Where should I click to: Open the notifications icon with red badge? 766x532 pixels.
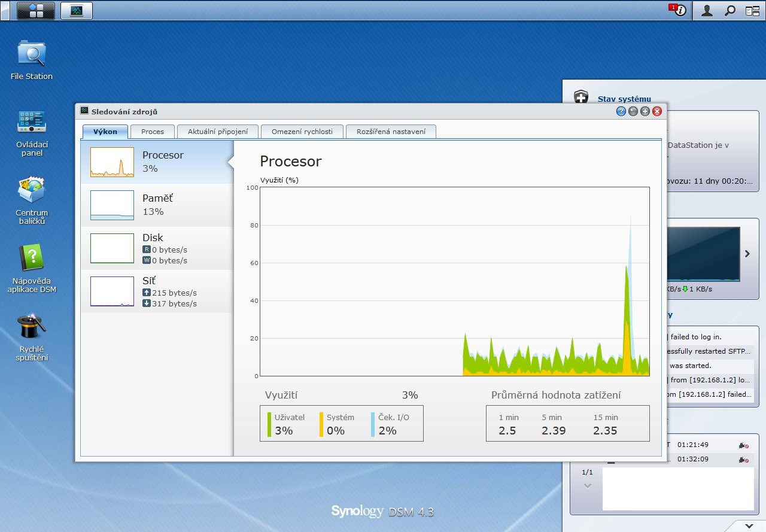(678, 10)
